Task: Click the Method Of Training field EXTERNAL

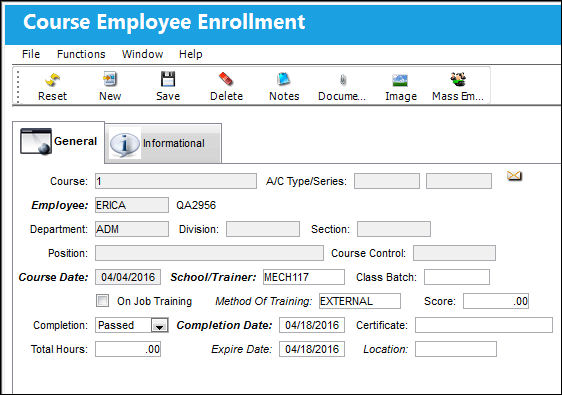Action: tap(360, 301)
